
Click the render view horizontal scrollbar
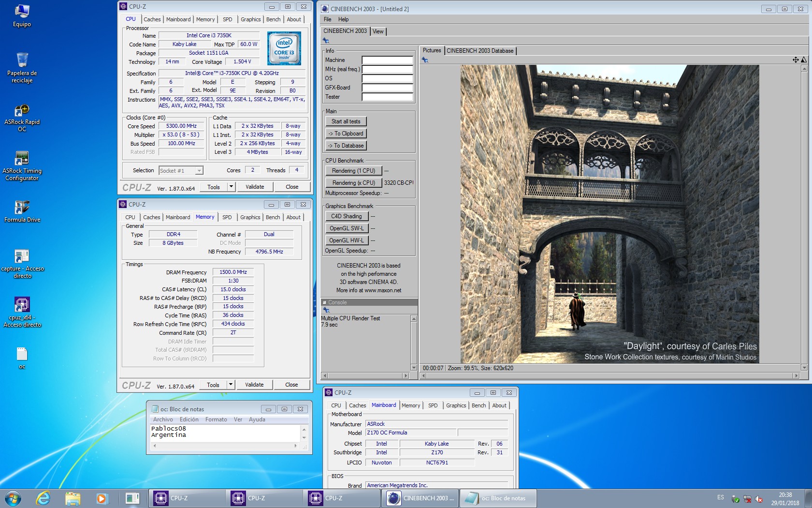[x=609, y=375]
